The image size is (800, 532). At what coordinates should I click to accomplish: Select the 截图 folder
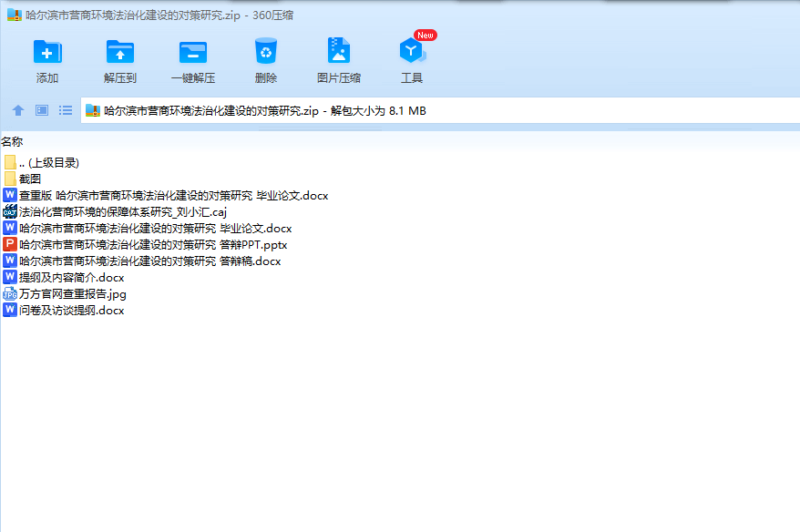tap(23, 179)
